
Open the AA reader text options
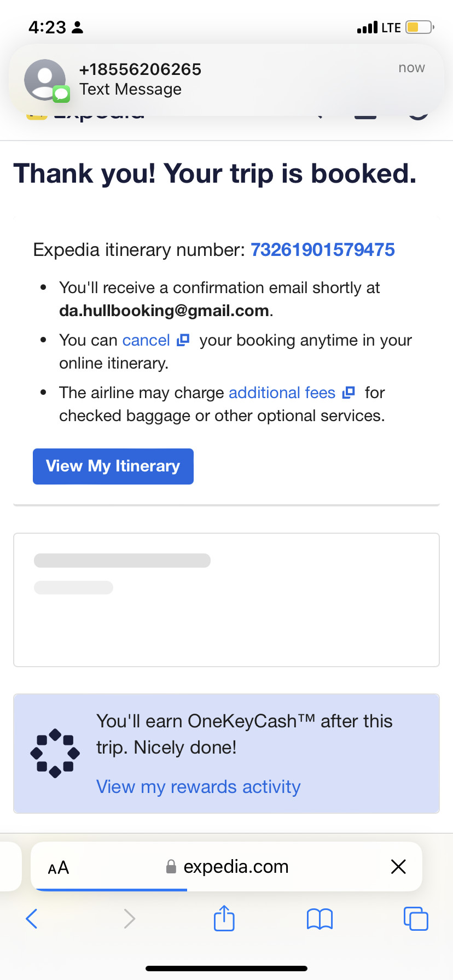click(x=59, y=867)
